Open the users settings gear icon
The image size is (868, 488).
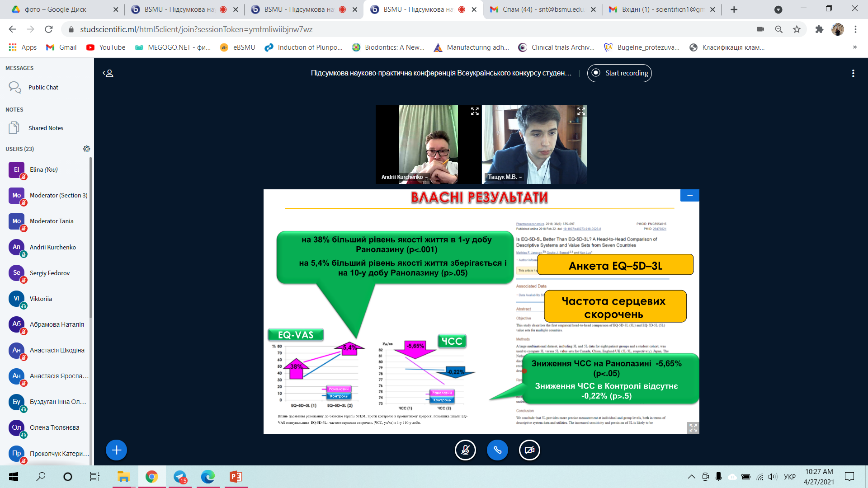[x=86, y=149]
